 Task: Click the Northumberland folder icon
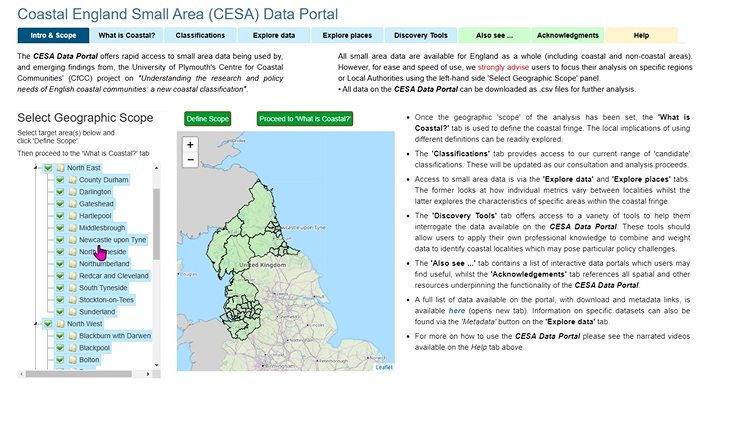click(72, 264)
